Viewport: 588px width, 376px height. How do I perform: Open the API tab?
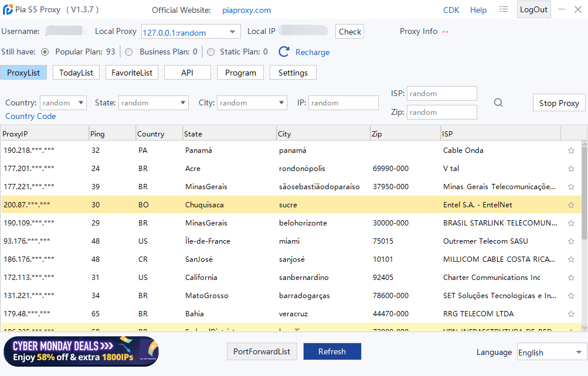(187, 73)
